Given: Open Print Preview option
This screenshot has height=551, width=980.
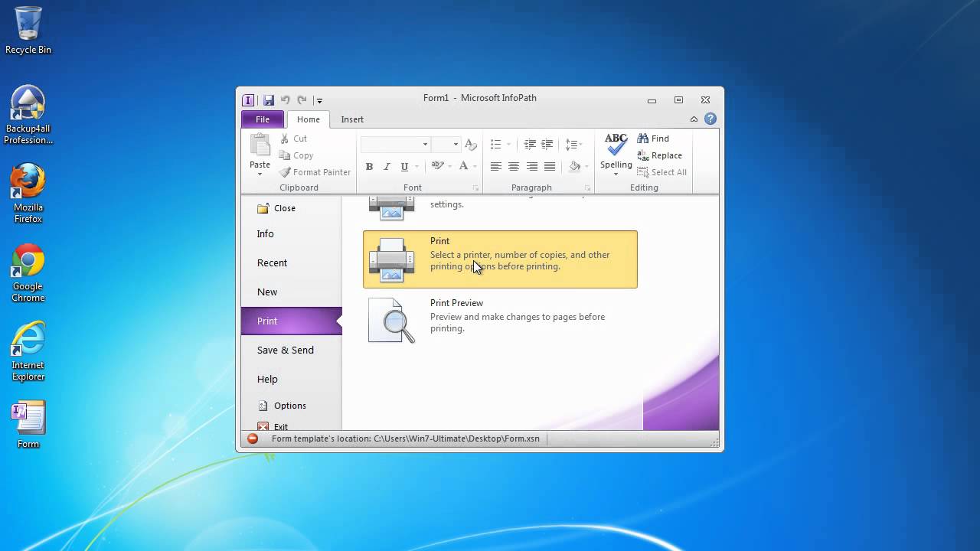Looking at the screenshot, I should click(500, 320).
